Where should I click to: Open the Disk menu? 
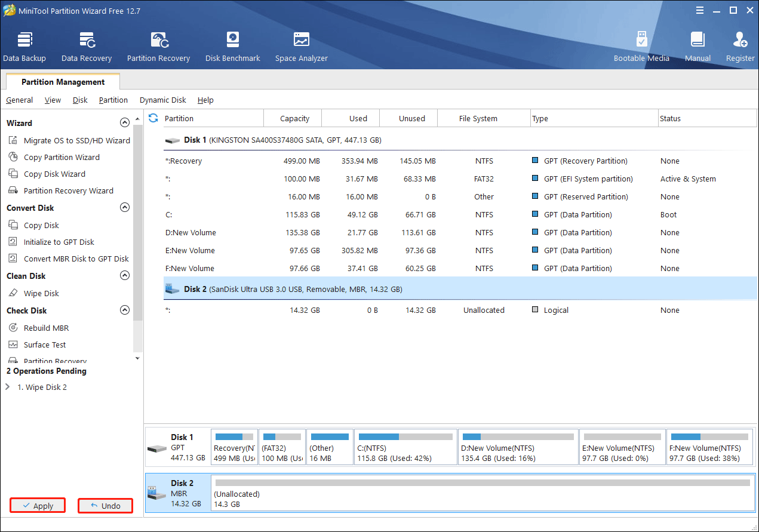pyautogui.click(x=80, y=100)
